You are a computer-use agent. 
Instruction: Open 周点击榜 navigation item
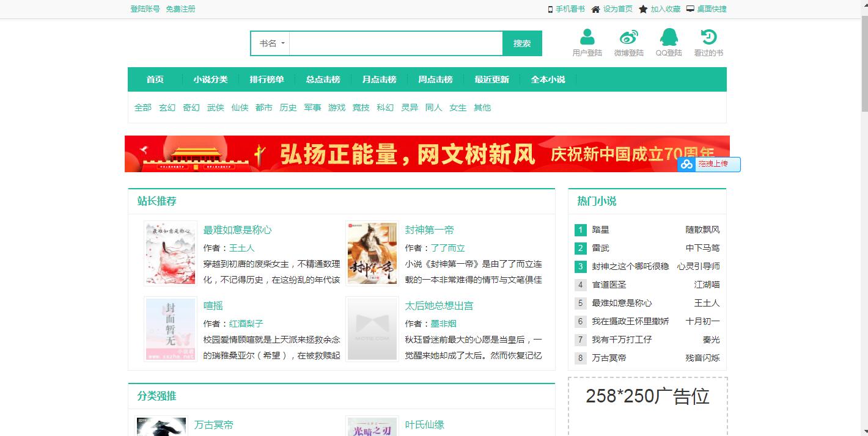coord(436,79)
